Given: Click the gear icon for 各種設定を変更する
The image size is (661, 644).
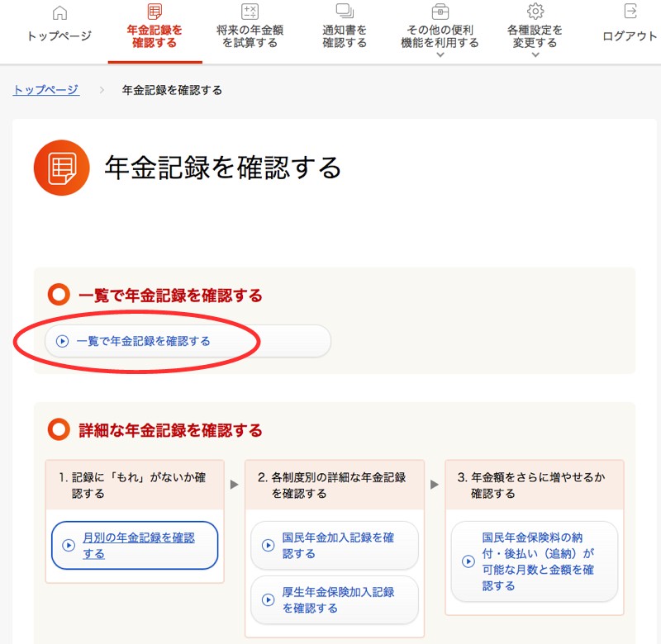Looking at the screenshot, I should 535,12.
